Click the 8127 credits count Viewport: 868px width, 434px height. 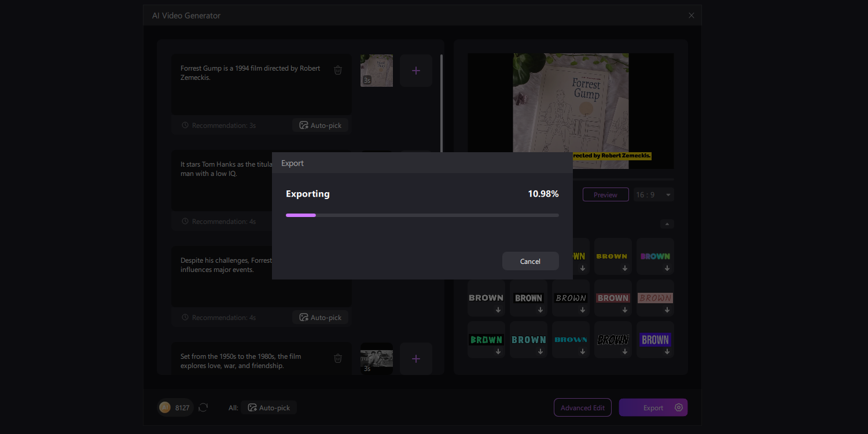click(x=182, y=408)
